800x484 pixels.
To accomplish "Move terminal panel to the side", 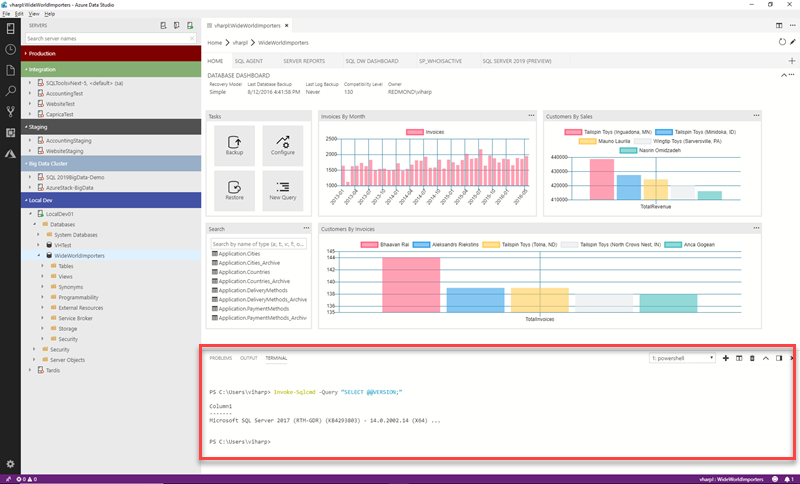I will [x=779, y=358].
